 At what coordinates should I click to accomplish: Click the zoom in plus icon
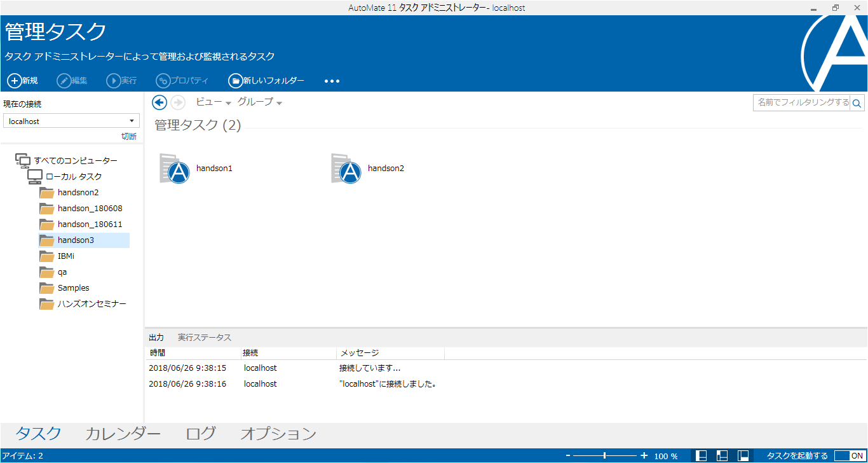click(644, 455)
